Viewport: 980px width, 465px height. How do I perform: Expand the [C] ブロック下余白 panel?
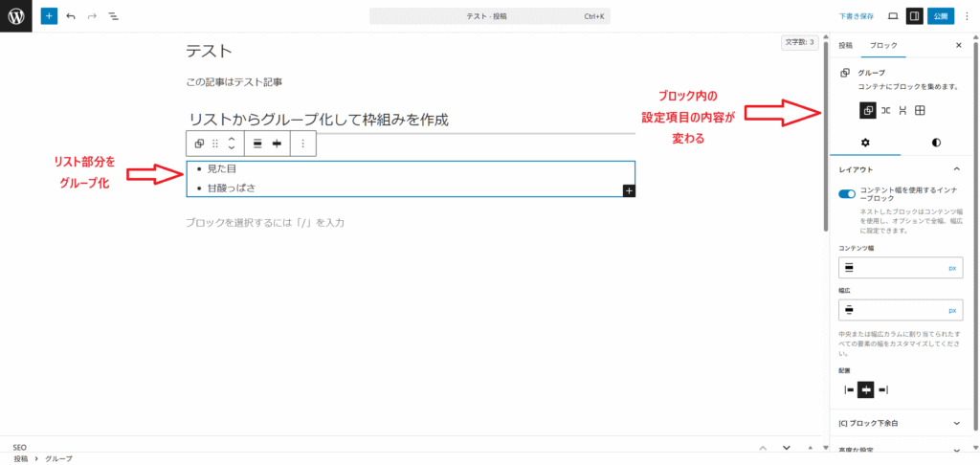(x=900, y=423)
